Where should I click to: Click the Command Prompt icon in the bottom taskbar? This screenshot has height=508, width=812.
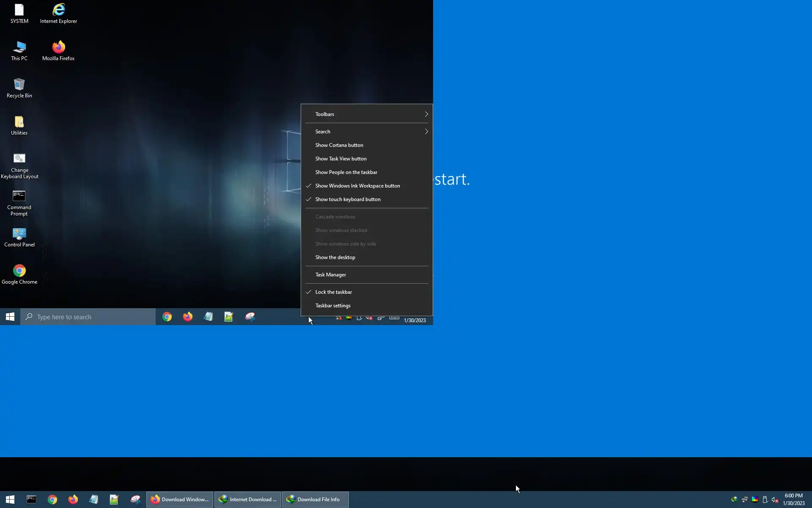tap(31, 499)
